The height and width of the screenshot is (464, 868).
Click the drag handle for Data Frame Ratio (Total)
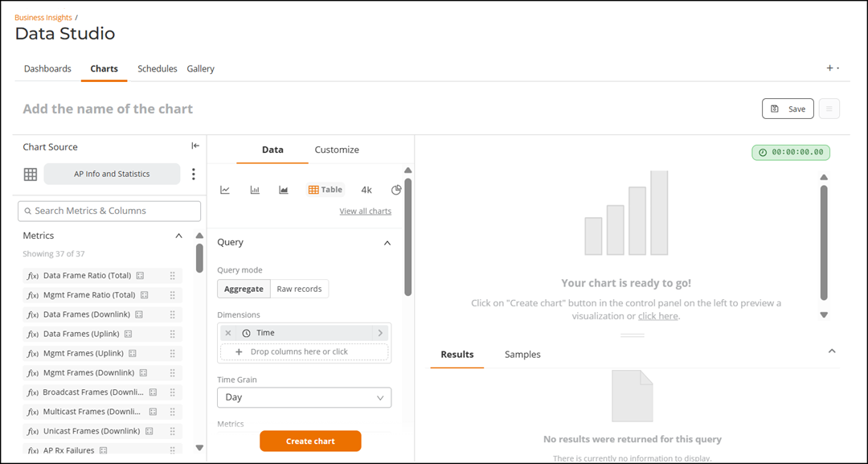coord(173,276)
